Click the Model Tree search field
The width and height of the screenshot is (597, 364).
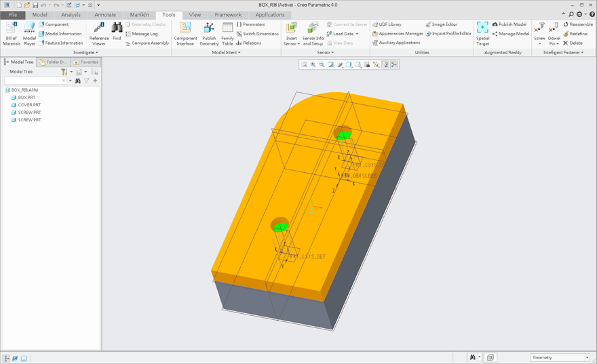(35, 81)
